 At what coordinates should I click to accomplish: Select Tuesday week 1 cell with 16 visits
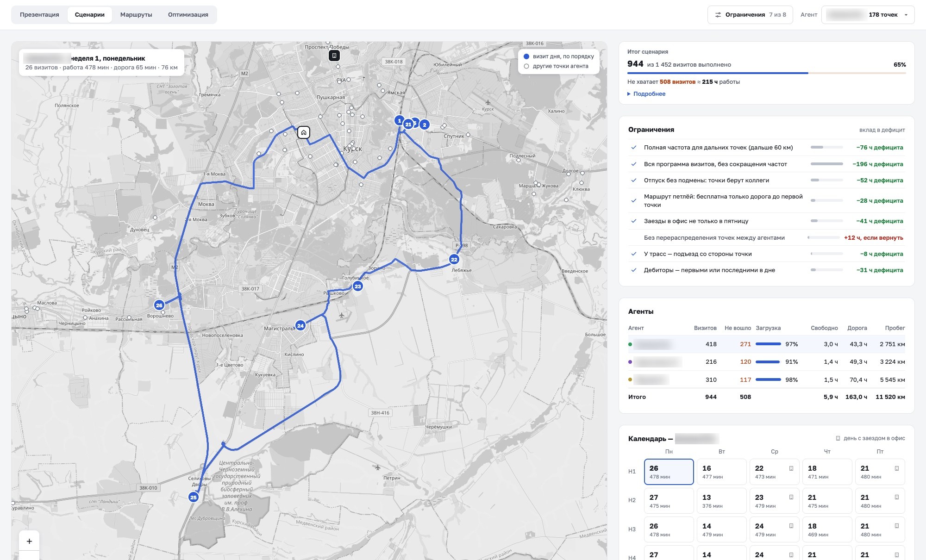pyautogui.click(x=722, y=472)
